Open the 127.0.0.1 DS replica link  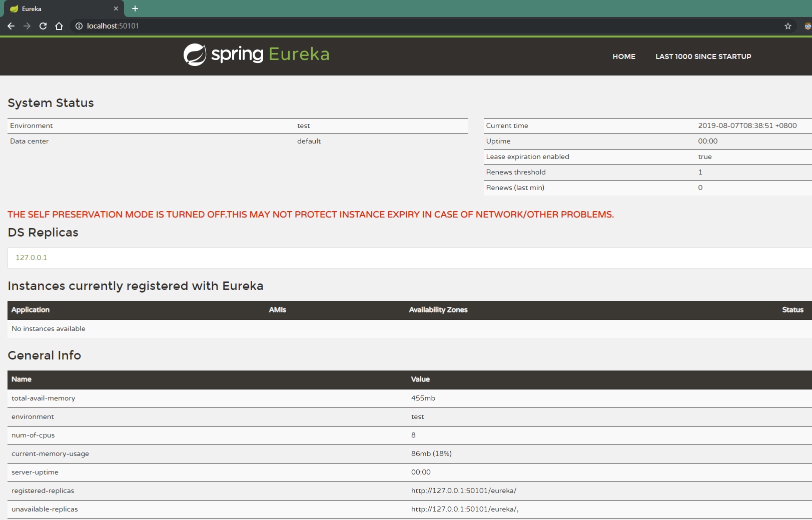point(32,257)
